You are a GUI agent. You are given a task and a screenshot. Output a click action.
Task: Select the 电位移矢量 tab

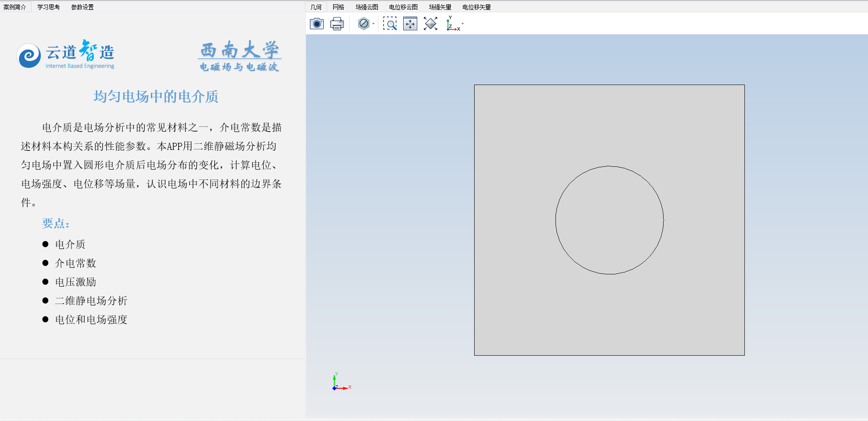[477, 7]
